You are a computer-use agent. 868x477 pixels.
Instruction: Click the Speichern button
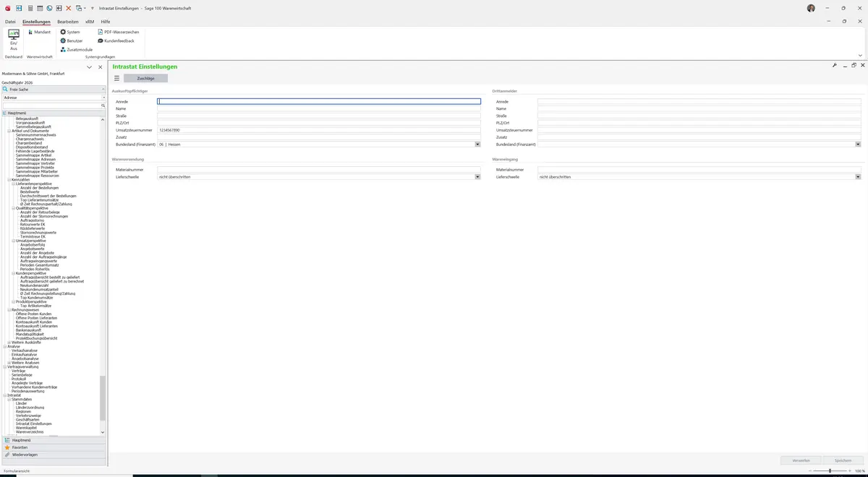(x=843, y=460)
